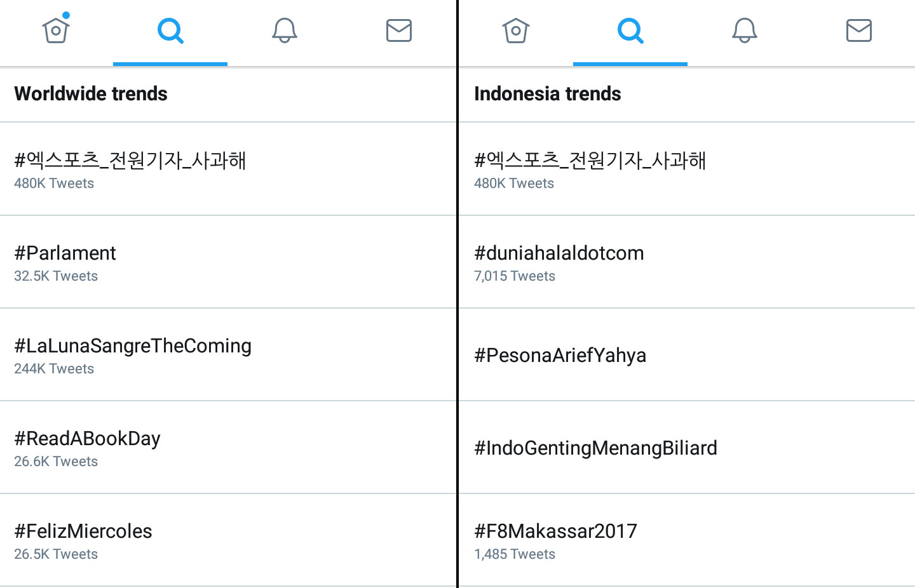Screen dimensions: 915x588
Task: Open Korean hashtag in Worldwide trends
Action: (x=228, y=169)
